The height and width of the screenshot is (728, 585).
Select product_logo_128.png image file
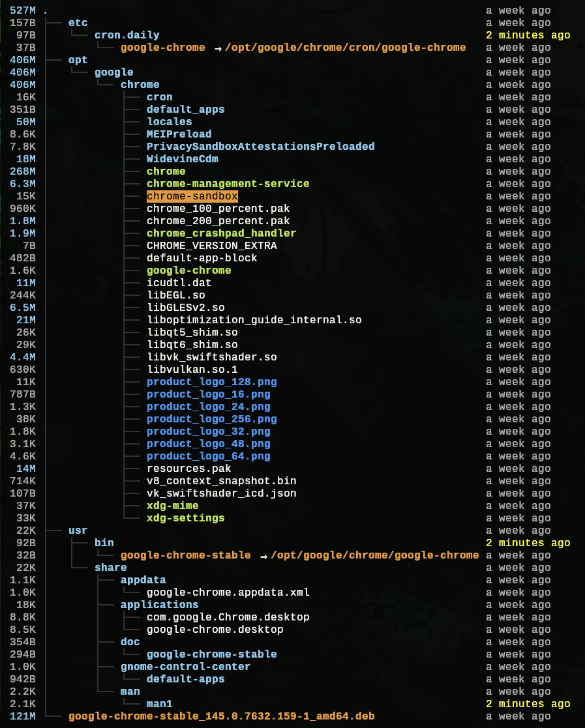pyautogui.click(x=211, y=382)
